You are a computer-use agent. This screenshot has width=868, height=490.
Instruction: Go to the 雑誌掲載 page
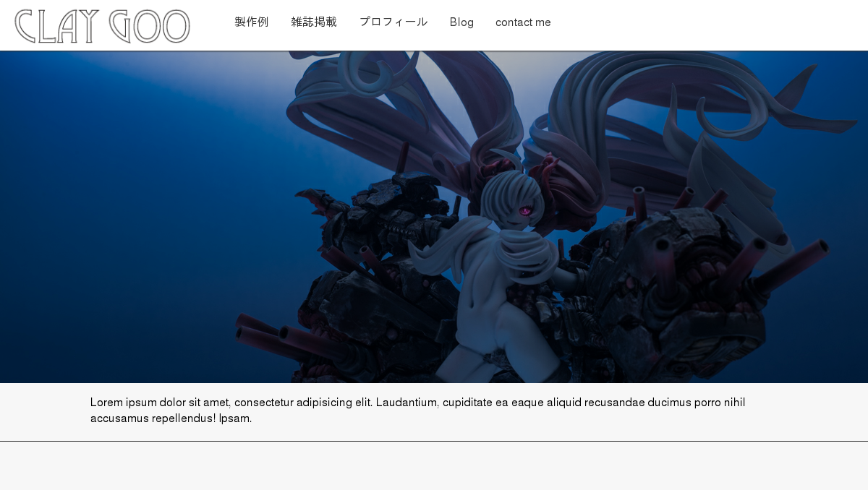pos(314,22)
